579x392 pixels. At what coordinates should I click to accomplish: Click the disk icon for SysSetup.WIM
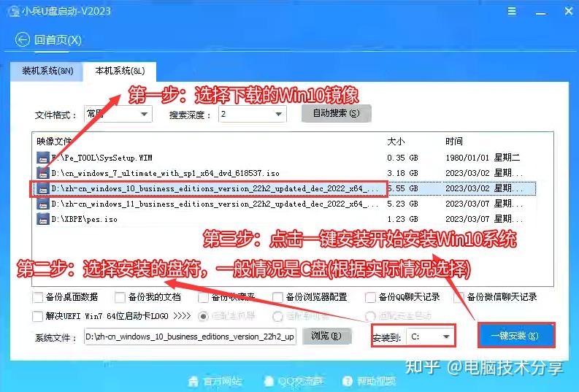pyautogui.click(x=43, y=158)
